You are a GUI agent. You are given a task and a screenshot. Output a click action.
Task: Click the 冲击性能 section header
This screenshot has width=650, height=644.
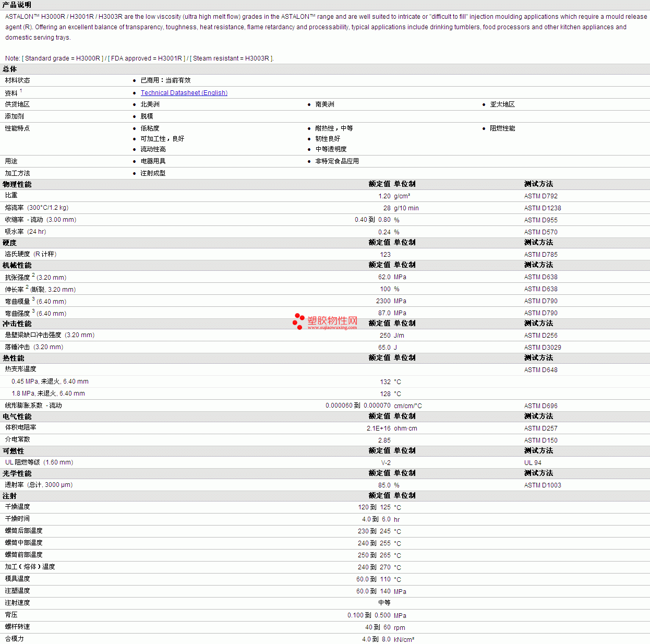17,324
